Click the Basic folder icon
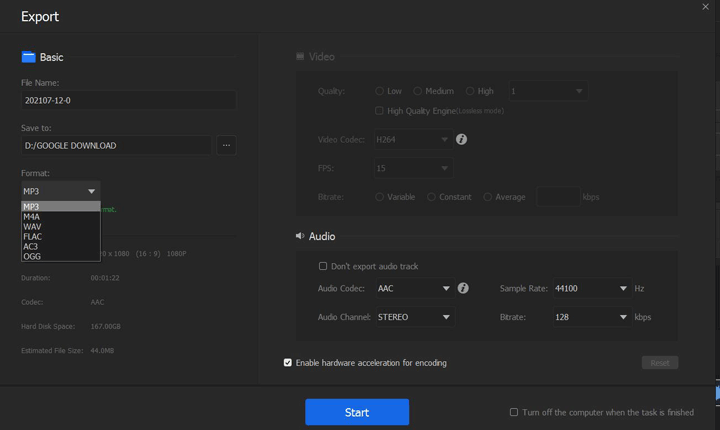 [28, 57]
